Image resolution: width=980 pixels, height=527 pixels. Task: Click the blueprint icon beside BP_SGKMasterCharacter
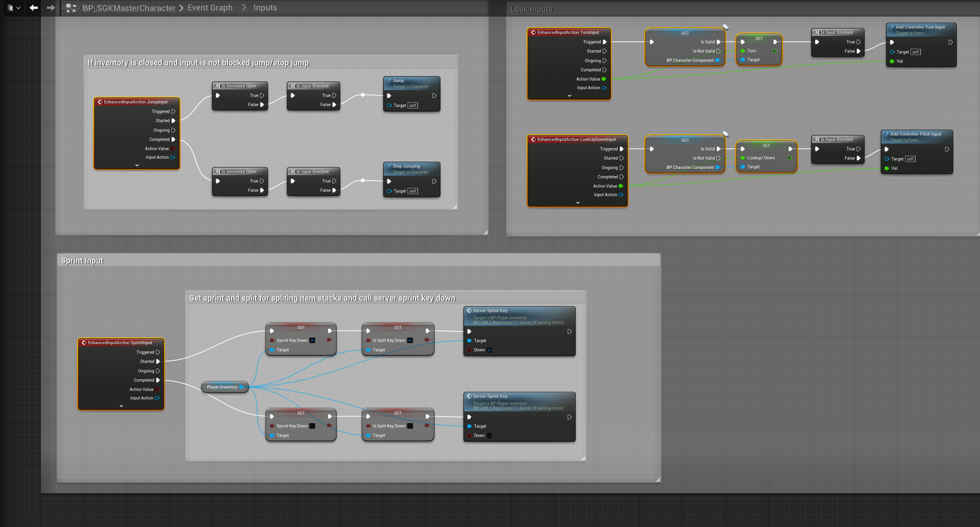71,8
